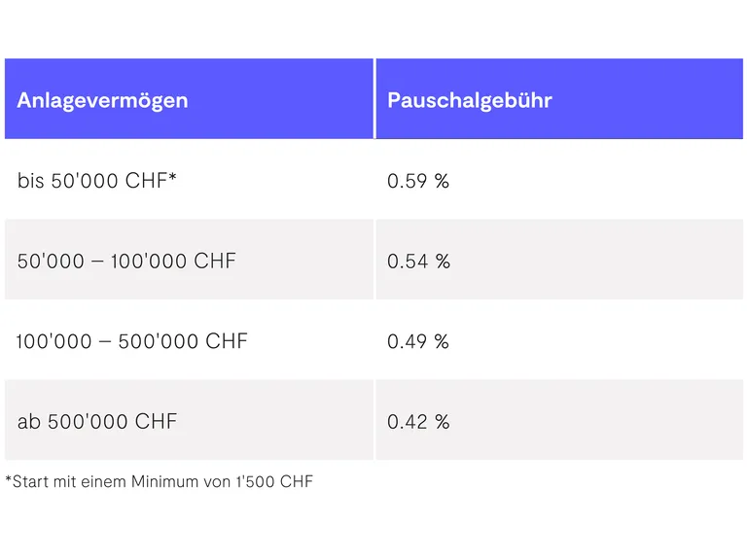Select the "ab 500'000 CHF" cell
The height and width of the screenshot is (560, 747).
(97, 421)
